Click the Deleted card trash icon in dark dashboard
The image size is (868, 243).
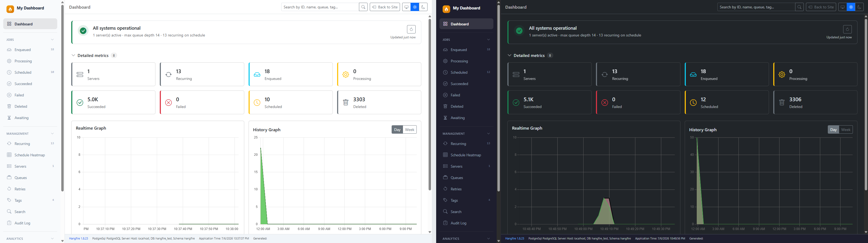point(782,102)
